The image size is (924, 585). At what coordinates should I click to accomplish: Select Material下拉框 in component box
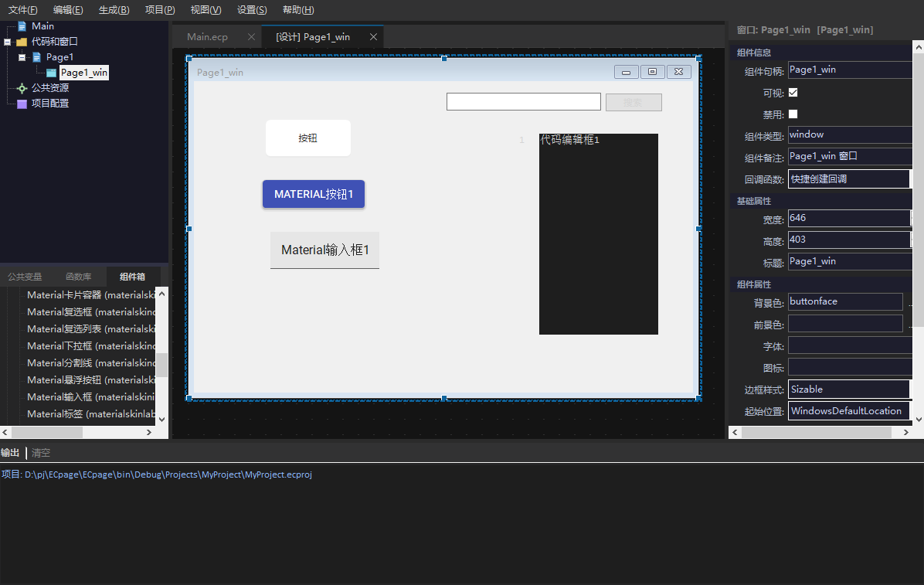90,346
